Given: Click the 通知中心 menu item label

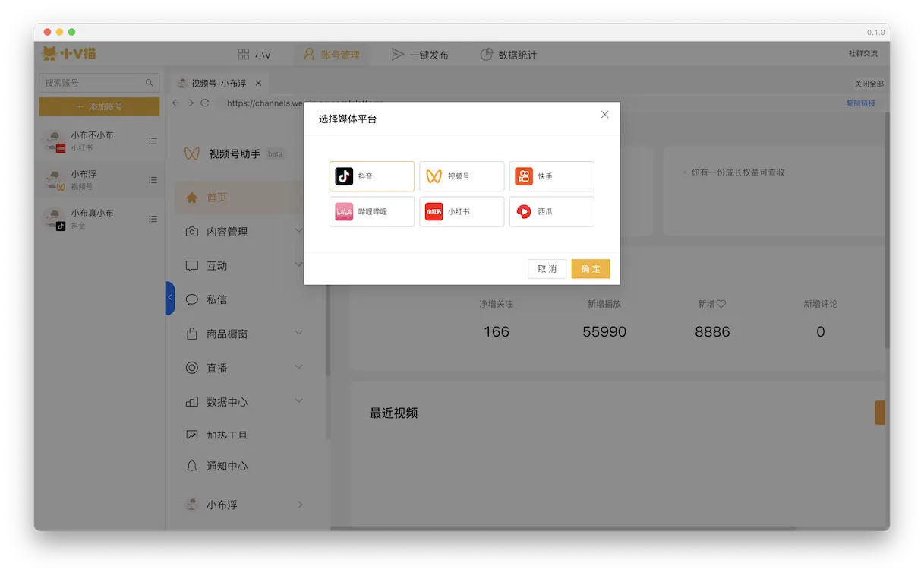Looking at the screenshot, I should click(x=227, y=466).
